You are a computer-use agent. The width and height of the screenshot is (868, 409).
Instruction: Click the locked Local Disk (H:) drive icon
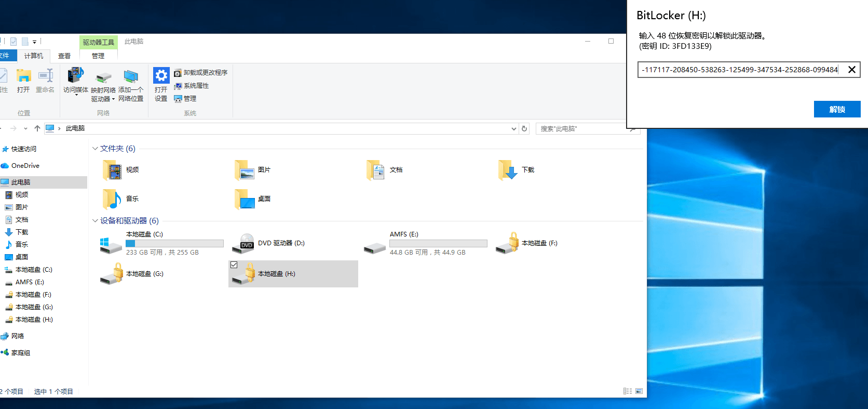point(243,274)
